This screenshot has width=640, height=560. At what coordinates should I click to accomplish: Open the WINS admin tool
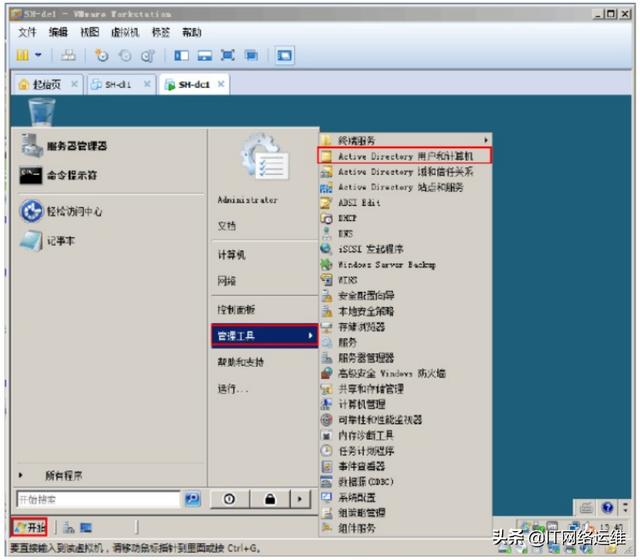coord(404,280)
